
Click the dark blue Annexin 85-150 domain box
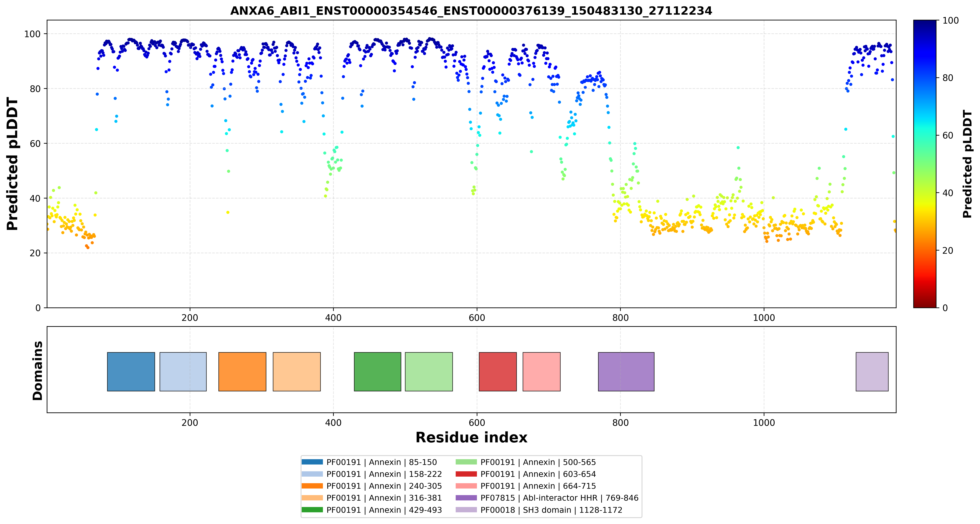coord(131,371)
